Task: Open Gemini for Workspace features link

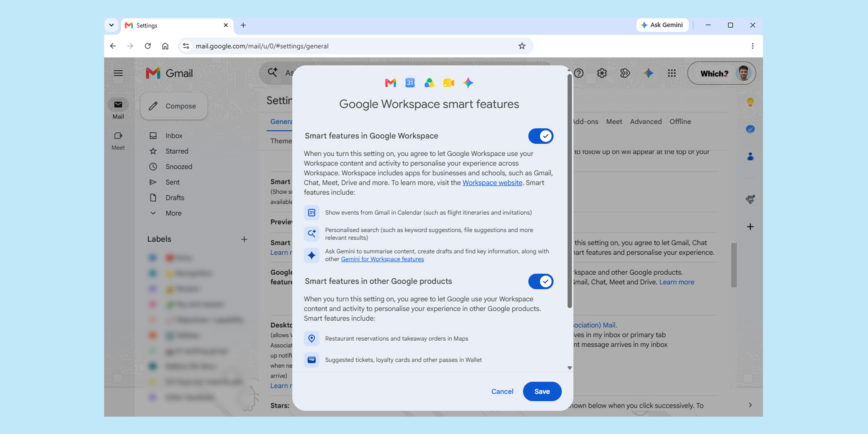Action: (382, 259)
